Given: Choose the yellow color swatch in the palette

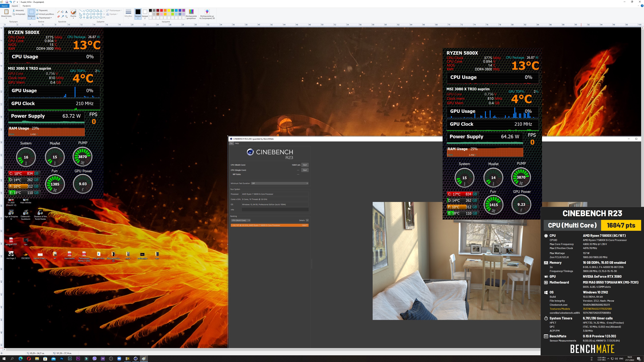Looking at the screenshot, I should pyautogui.click(x=169, y=10).
